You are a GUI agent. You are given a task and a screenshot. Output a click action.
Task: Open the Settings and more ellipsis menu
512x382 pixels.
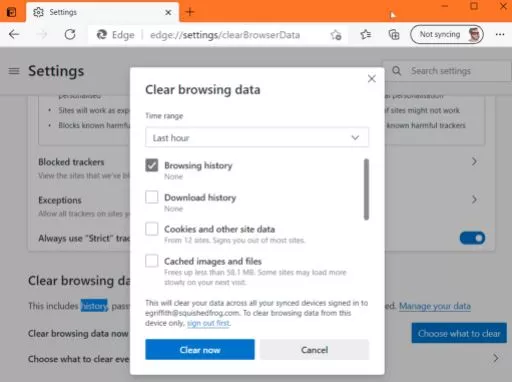click(x=500, y=34)
